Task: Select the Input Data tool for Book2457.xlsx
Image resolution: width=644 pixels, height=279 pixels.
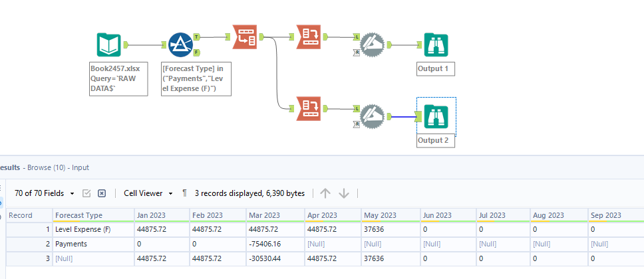Action: 109,45
